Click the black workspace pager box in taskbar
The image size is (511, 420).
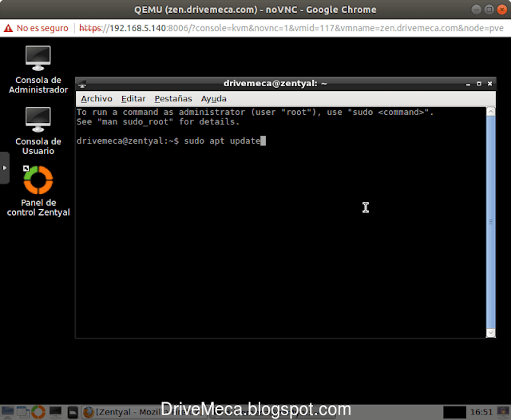point(454,412)
